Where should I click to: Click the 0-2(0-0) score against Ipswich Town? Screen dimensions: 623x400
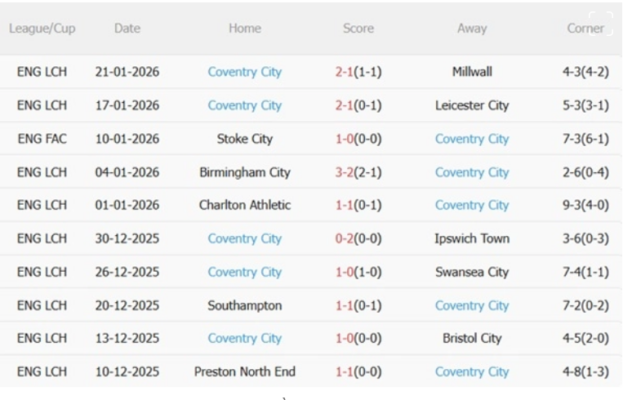[x=358, y=239]
